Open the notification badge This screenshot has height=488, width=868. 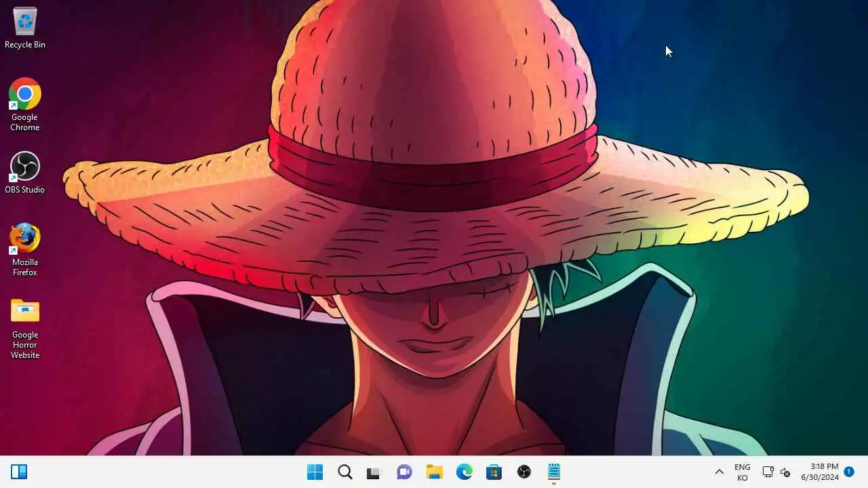849,471
